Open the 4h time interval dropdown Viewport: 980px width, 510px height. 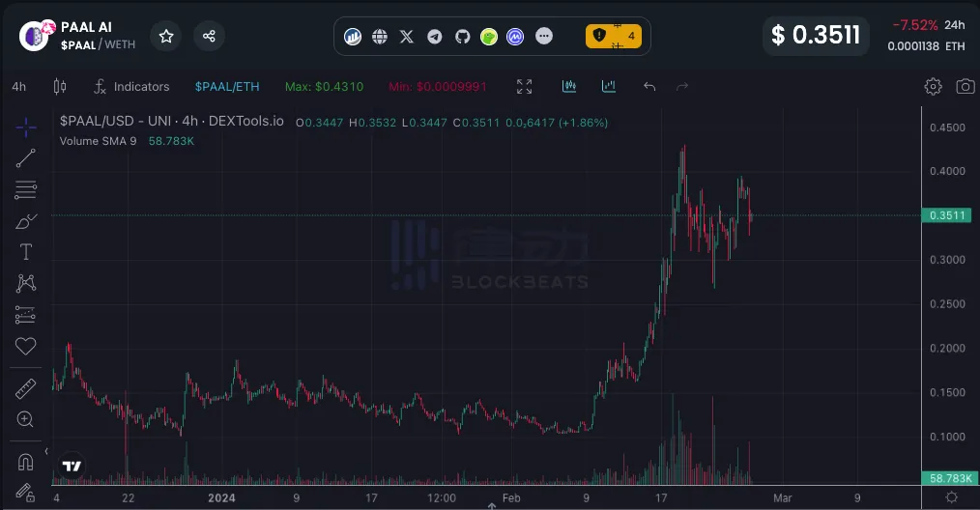coord(19,87)
